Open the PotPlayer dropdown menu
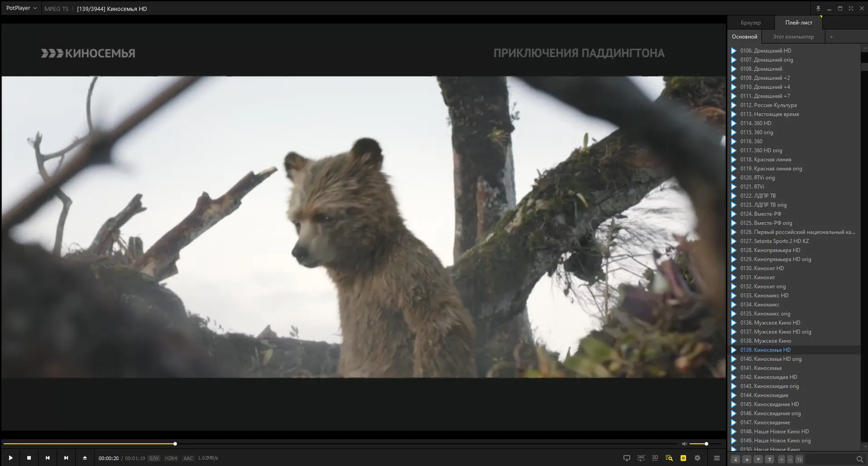 21,8
